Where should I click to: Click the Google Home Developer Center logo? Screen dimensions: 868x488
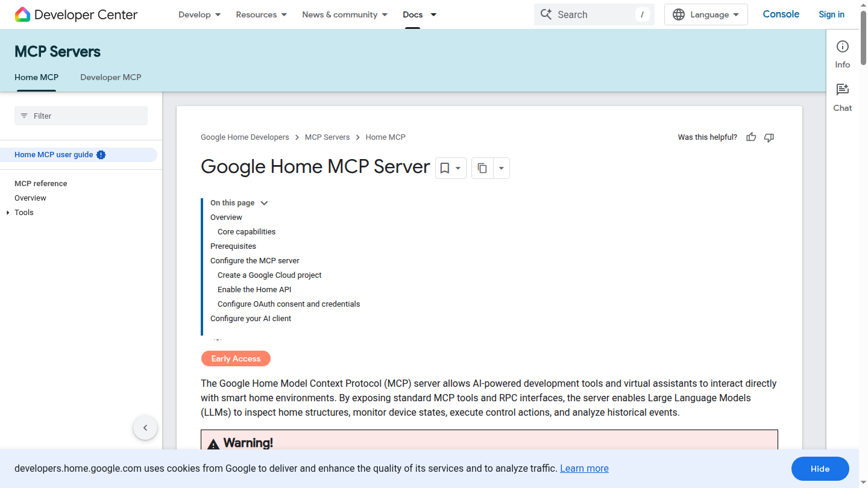tap(76, 14)
